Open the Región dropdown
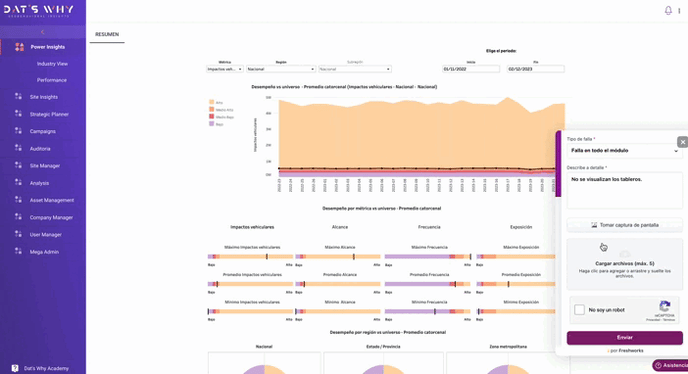The width and height of the screenshot is (688, 374). pyautogui.click(x=281, y=69)
